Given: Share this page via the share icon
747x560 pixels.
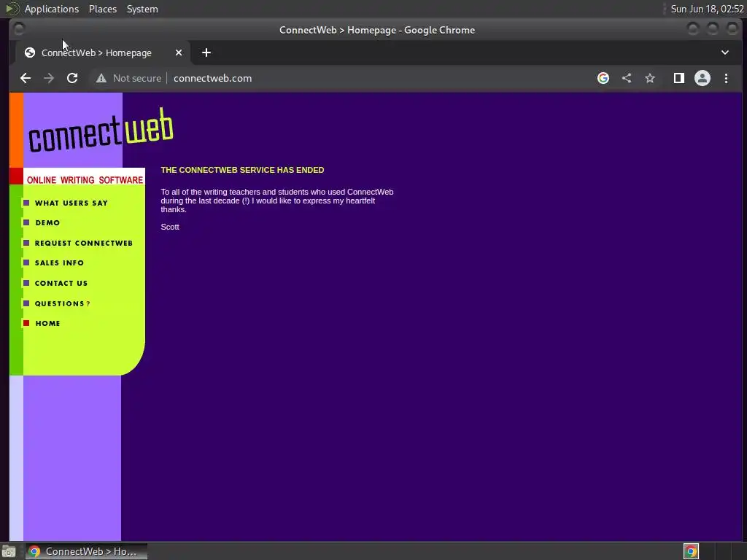Looking at the screenshot, I should pos(627,78).
